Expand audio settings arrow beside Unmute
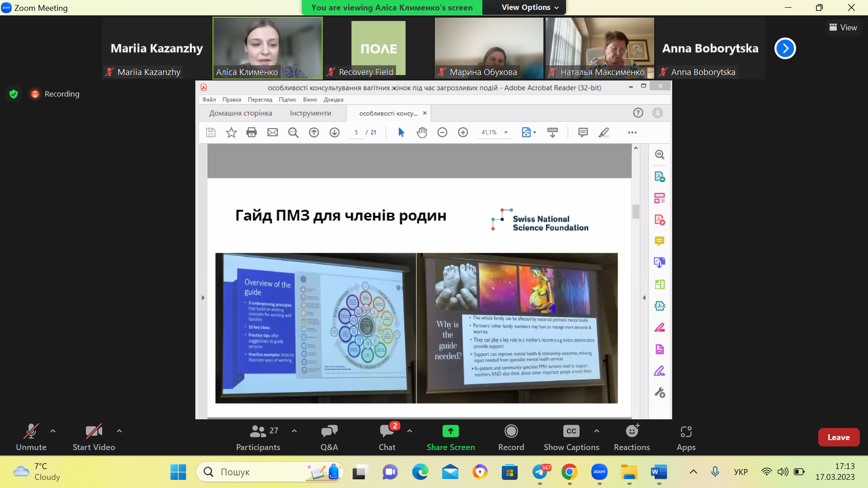The image size is (868, 488). click(53, 431)
